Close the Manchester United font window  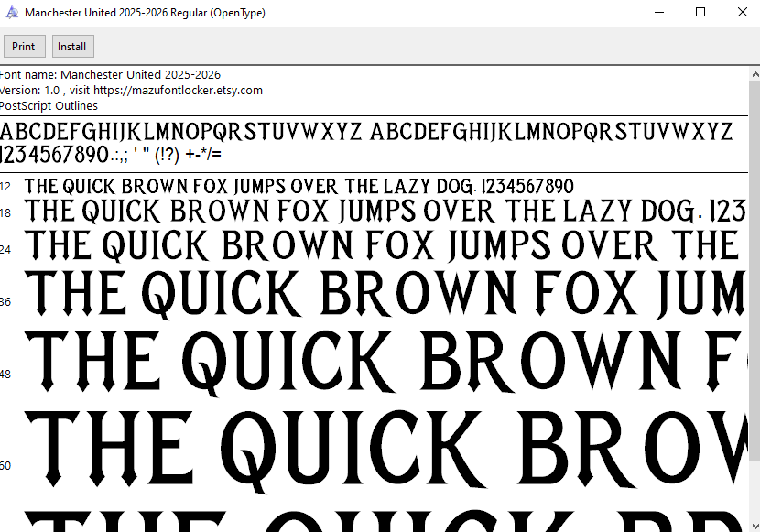(x=742, y=13)
